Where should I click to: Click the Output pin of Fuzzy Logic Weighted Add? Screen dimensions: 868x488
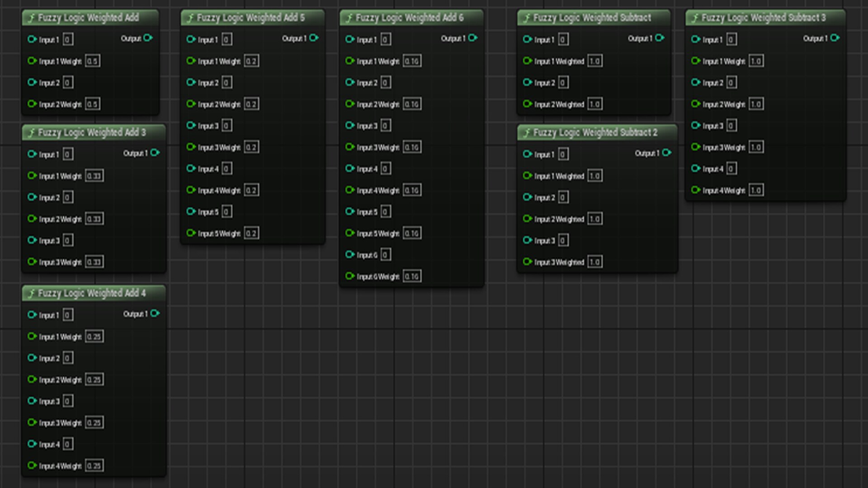point(148,38)
